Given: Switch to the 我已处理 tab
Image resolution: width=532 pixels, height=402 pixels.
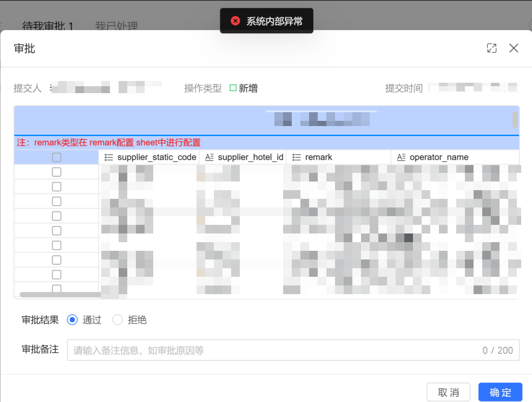Looking at the screenshot, I should [x=116, y=26].
